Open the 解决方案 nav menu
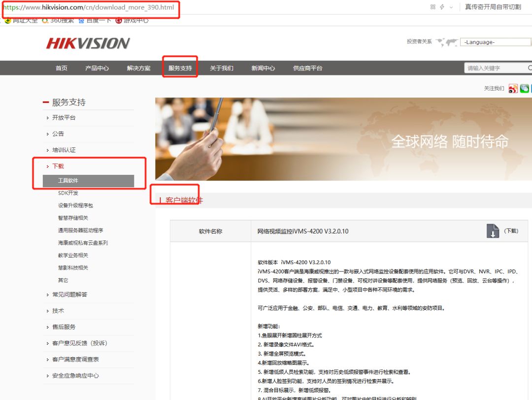 tap(138, 68)
